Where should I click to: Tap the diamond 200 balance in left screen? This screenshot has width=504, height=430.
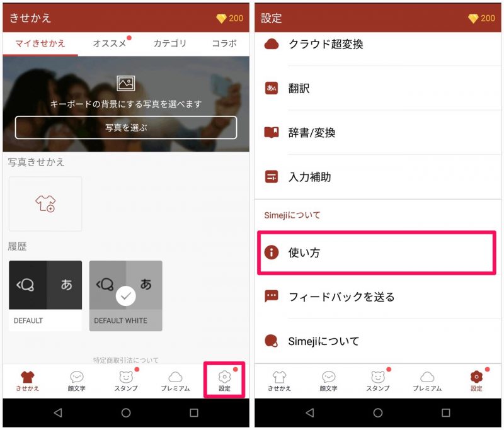[x=229, y=18]
